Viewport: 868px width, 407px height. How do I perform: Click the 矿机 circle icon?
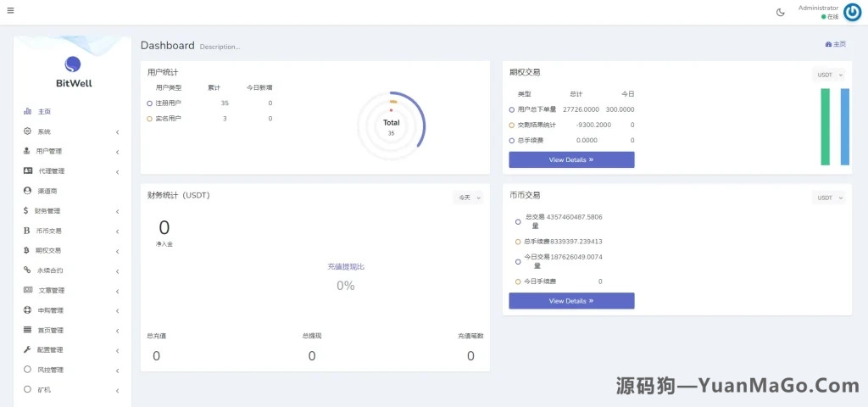point(28,389)
